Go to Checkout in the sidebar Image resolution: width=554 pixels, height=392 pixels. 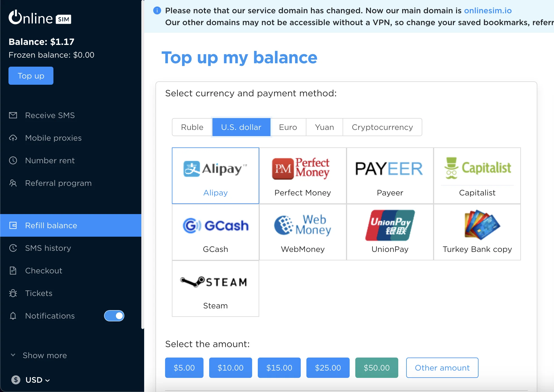[x=71, y=271]
